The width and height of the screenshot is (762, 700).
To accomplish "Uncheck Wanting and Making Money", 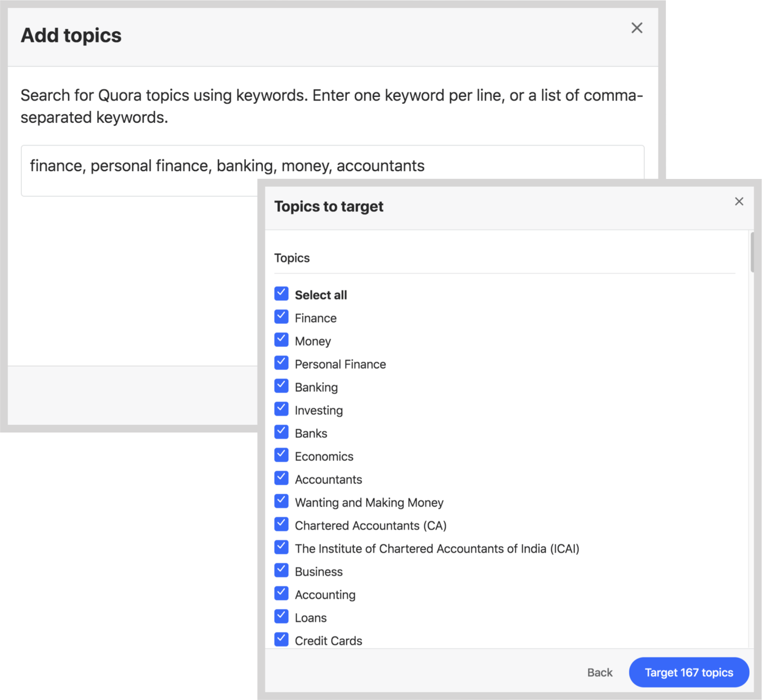I will pyautogui.click(x=281, y=502).
